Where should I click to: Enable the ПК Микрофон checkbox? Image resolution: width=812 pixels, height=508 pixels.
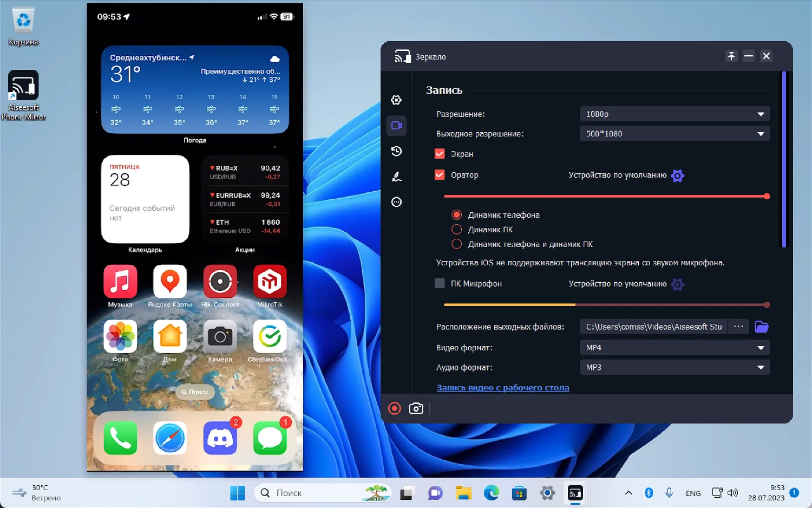(440, 283)
